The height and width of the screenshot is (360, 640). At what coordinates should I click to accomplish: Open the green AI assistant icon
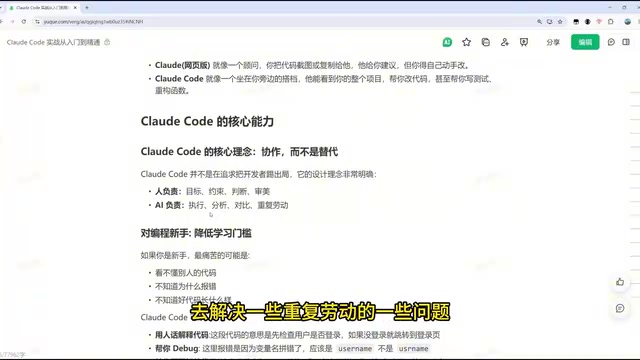(x=447, y=42)
